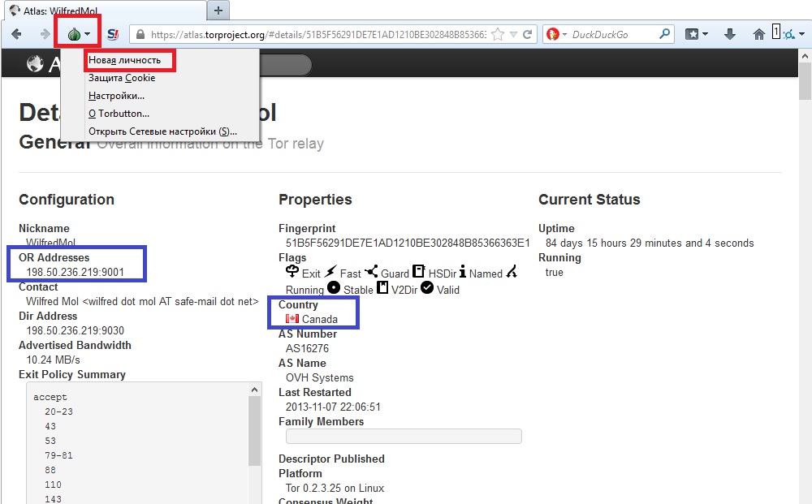Image resolution: width=812 pixels, height=504 pixels.
Task: Click exit policy port range '79-81'
Action: (x=58, y=456)
